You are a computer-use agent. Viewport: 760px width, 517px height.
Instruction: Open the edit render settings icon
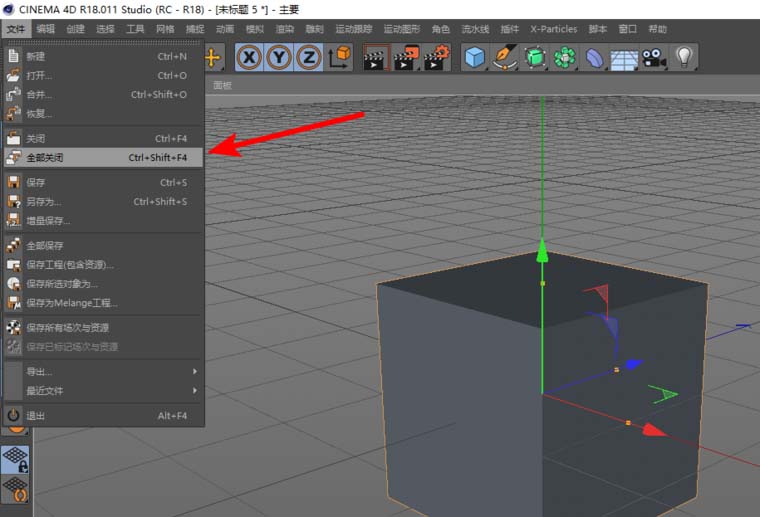coord(436,57)
